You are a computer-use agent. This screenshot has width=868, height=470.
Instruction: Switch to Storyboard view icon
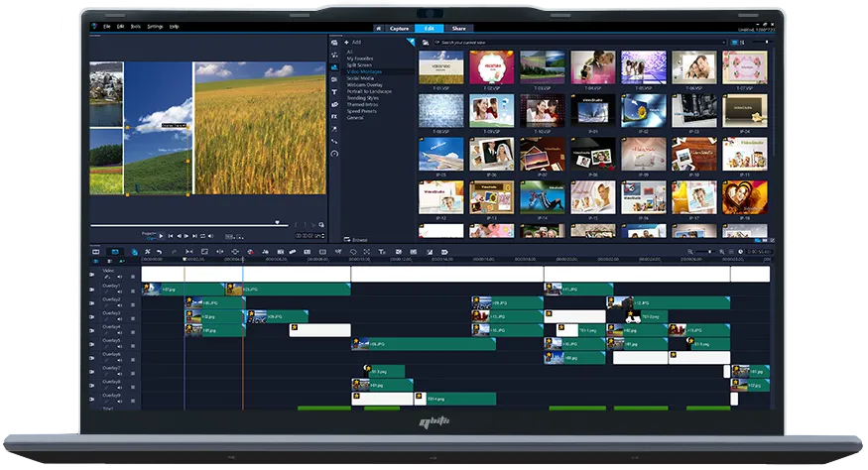click(x=97, y=252)
